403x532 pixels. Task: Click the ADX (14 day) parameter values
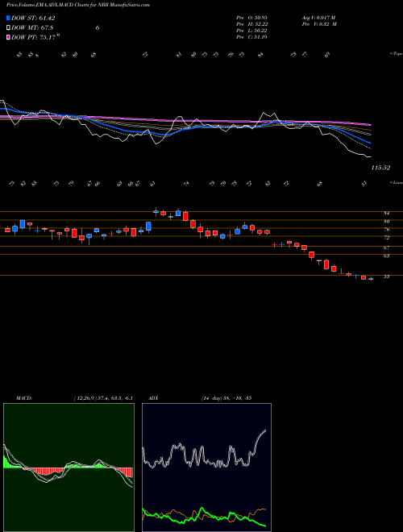227,398
